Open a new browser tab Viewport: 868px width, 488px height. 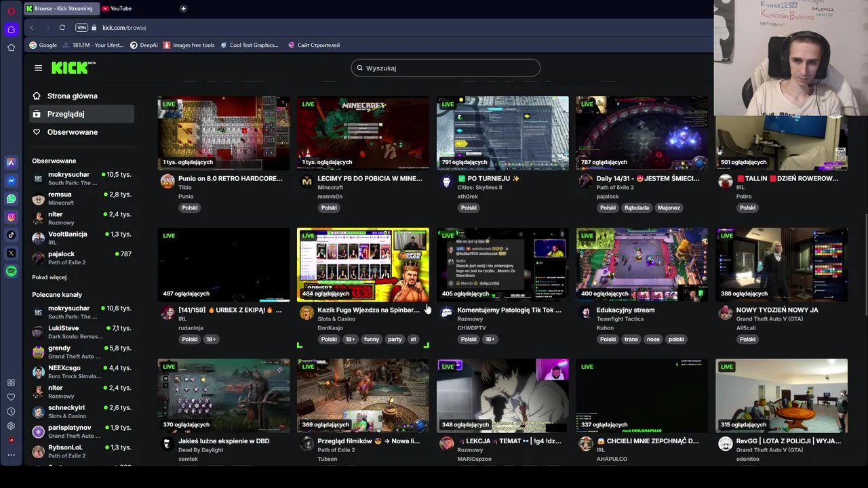183,8
